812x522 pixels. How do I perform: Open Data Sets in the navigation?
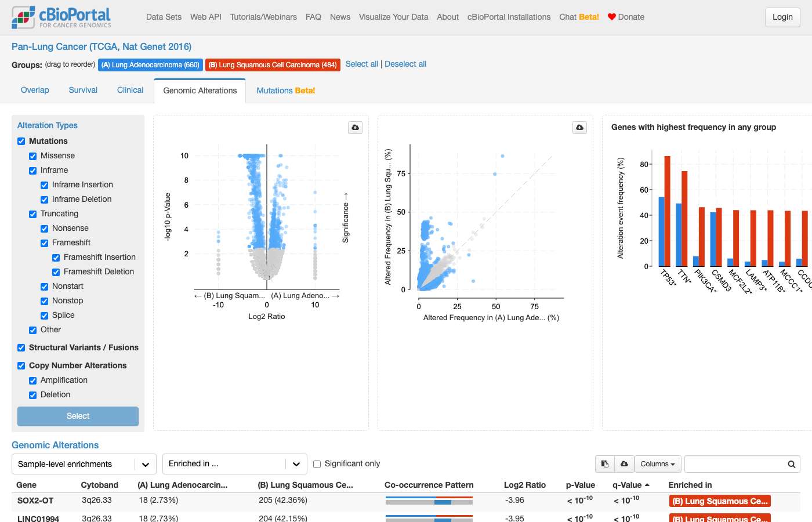[164, 17]
